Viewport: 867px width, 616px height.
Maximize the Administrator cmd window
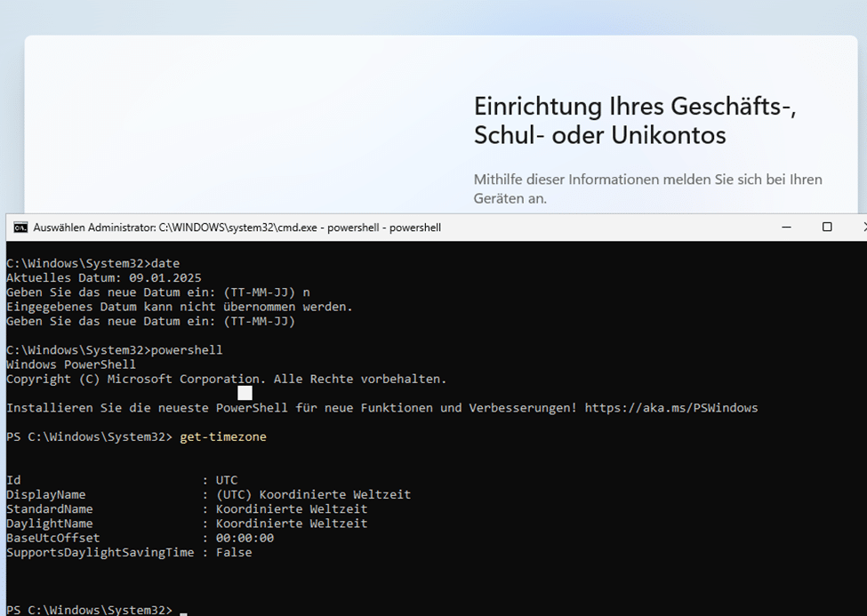coord(827,228)
